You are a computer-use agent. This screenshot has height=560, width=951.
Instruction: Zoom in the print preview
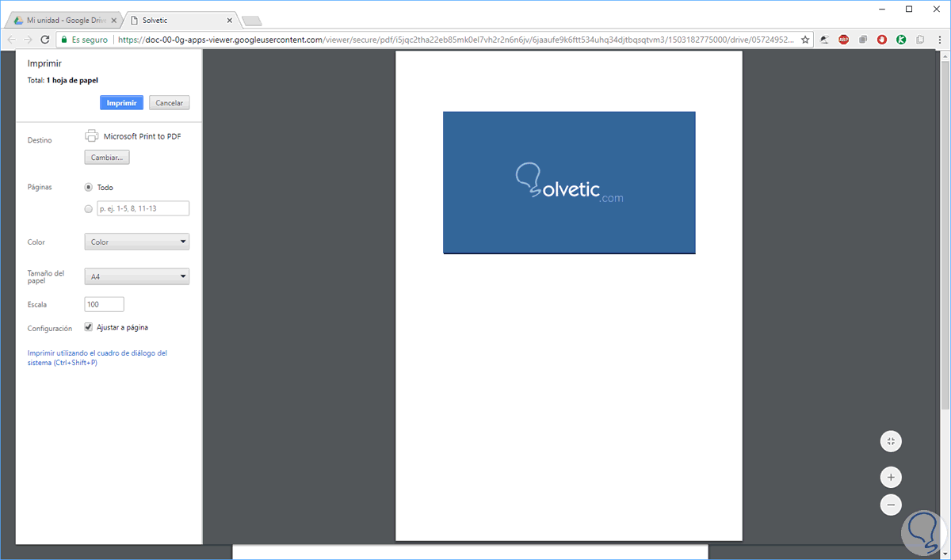point(891,478)
